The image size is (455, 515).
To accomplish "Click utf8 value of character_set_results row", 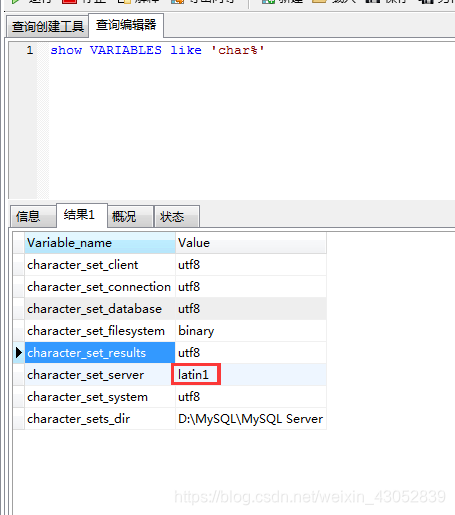I will point(251,353).
